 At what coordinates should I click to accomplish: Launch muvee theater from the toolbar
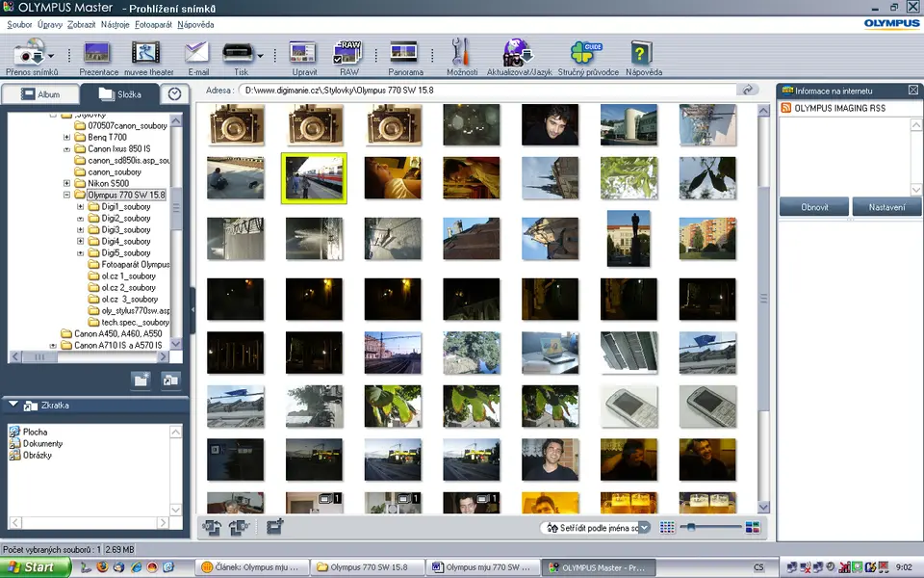pyautogui.click(x=147, y=54)
